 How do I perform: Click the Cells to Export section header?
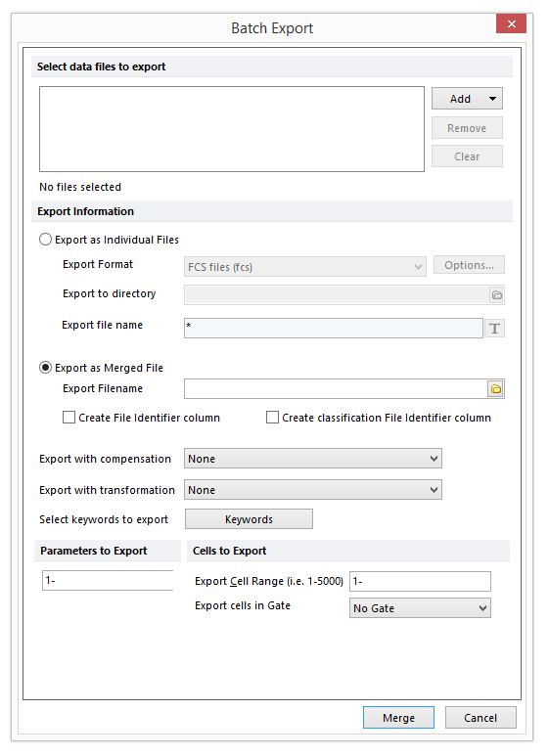pyautogui.click(x=230, y=551)
